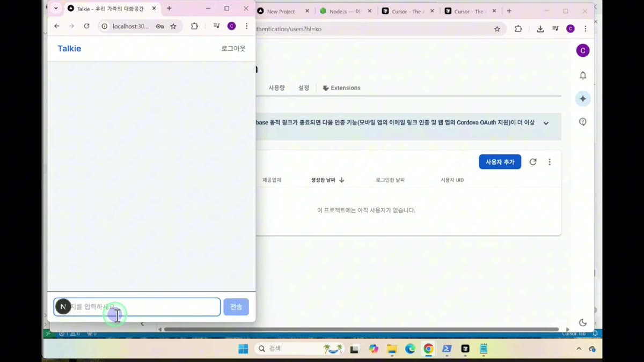Open Downloads in Firebase window toolbar
644x362 pixels.
(x=540, y=29)
